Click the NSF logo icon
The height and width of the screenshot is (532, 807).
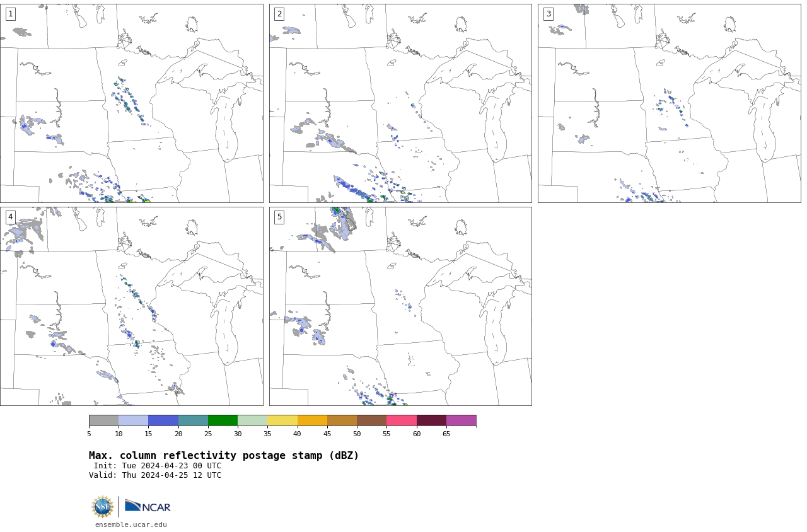pos(102,507)
